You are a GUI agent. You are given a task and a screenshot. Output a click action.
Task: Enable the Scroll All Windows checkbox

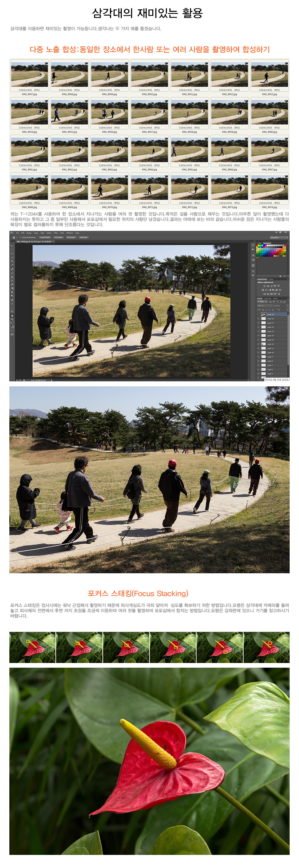pos(20,237)
